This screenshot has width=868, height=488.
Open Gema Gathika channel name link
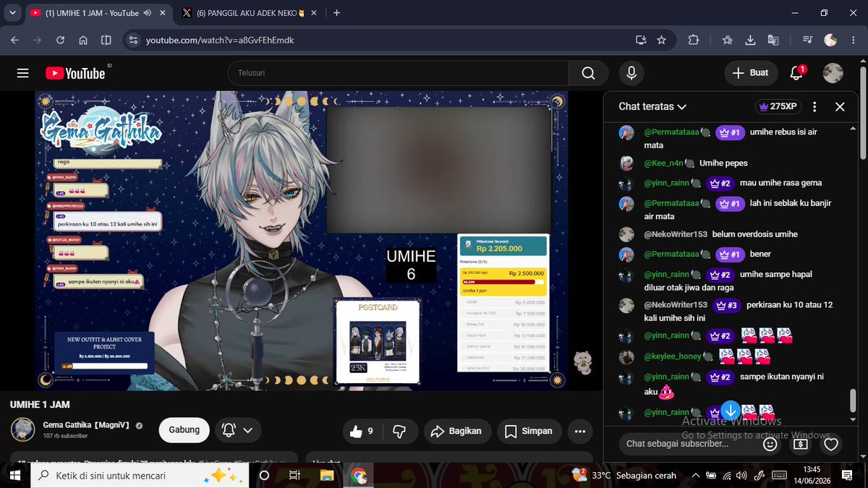[x=88, y=424]
